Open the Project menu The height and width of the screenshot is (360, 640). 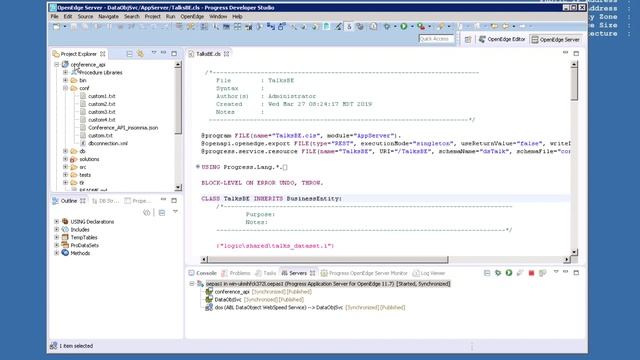point(153,17)
